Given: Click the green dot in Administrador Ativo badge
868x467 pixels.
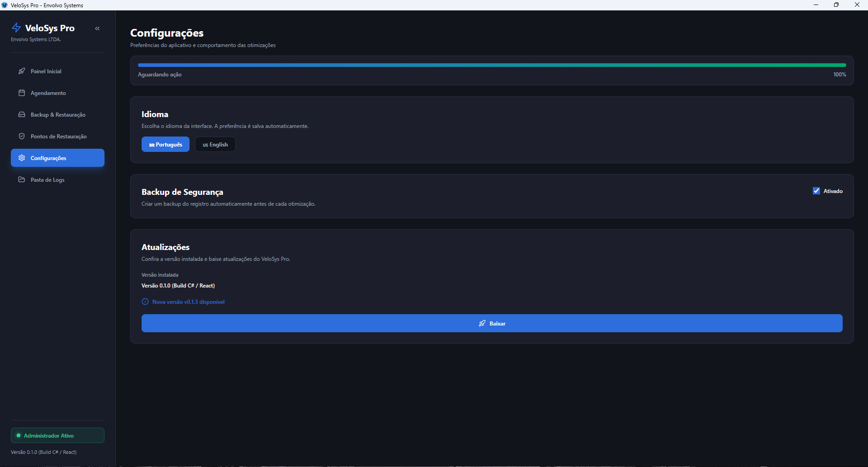Looking at the screenshot, I should (19, 435).
